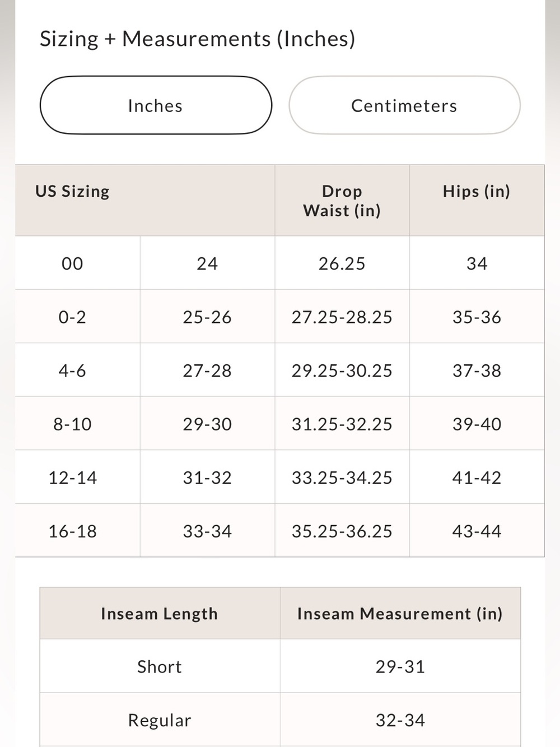Click the Short inseam row
Screen dimensions: 560x747
point(280,666)
